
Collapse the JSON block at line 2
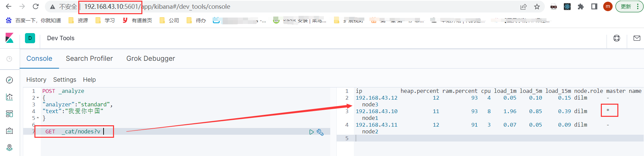click(38, 98)
